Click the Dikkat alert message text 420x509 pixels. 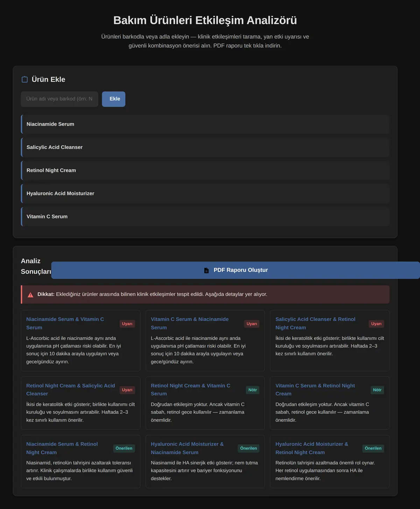(152, 294)
